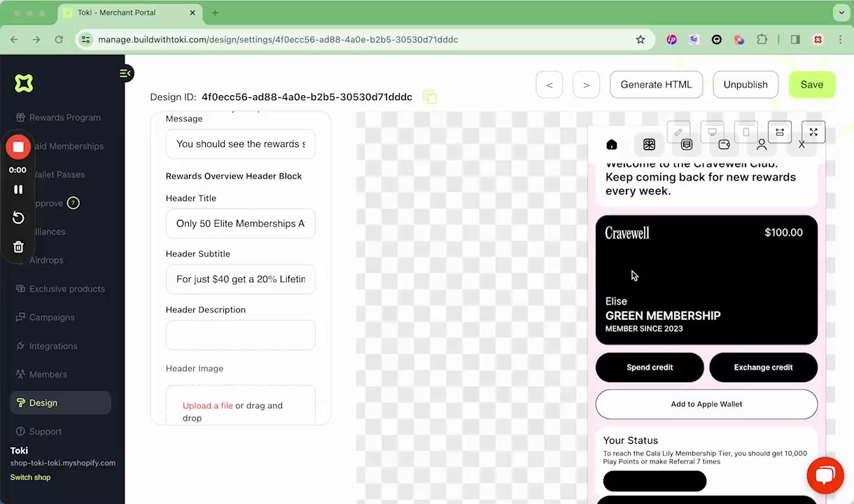The width and height of the screenshot is (854, 504).
Task: Close the widget preview with the X
Action: pyautogui.click(x=801, y=145)
